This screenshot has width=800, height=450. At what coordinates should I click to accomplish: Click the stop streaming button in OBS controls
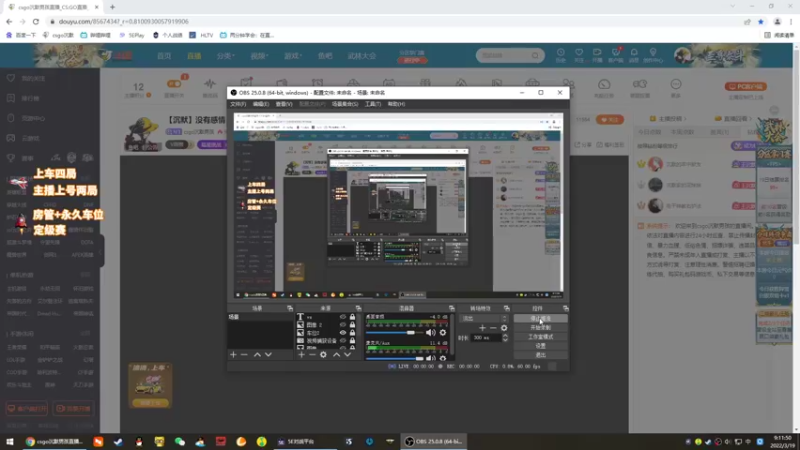(x=540, y=318)
